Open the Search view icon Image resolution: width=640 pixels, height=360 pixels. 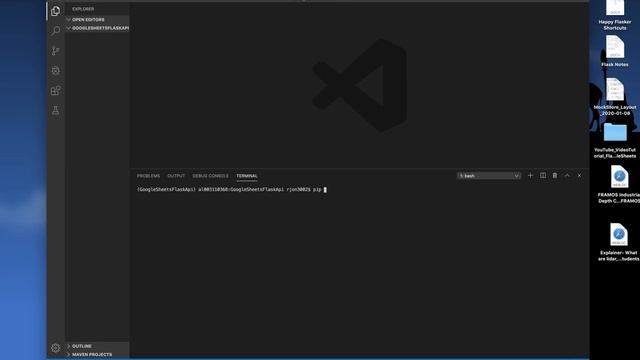coord(56,31)
